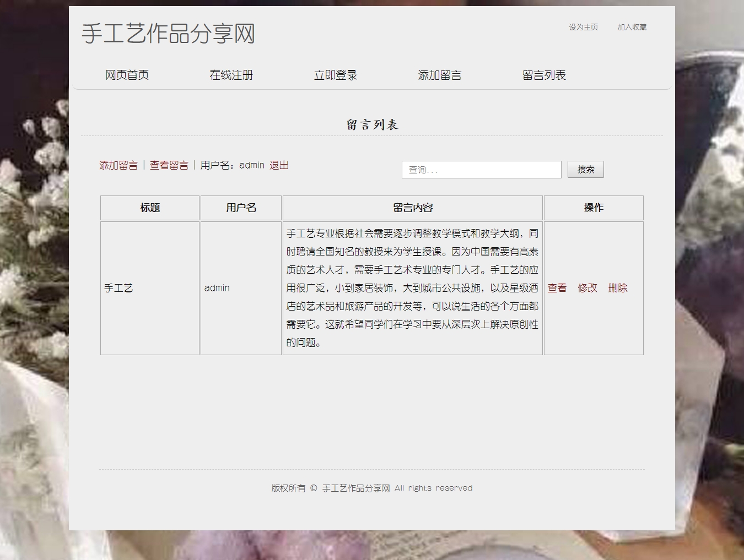Image resolution: width=744 pixels, height=560 pixels.
Task: Click the 操作 column header
Action: [594, 208]
